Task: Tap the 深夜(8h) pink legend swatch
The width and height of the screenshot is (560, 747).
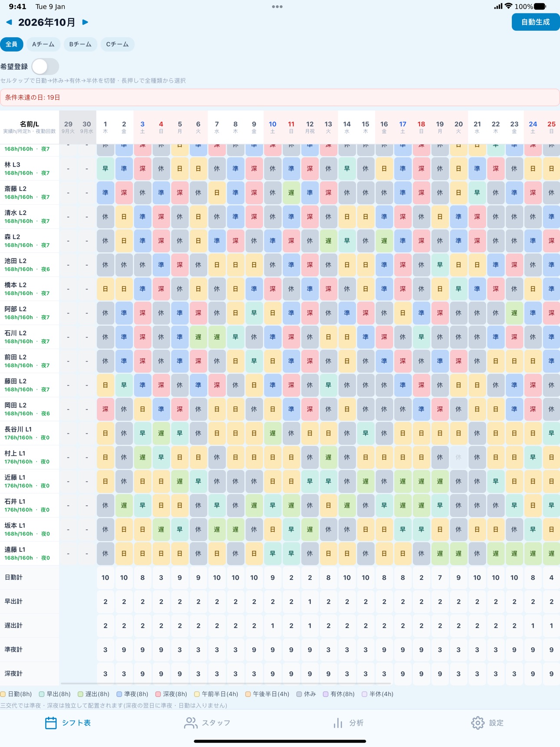Action: click(158, 694)
